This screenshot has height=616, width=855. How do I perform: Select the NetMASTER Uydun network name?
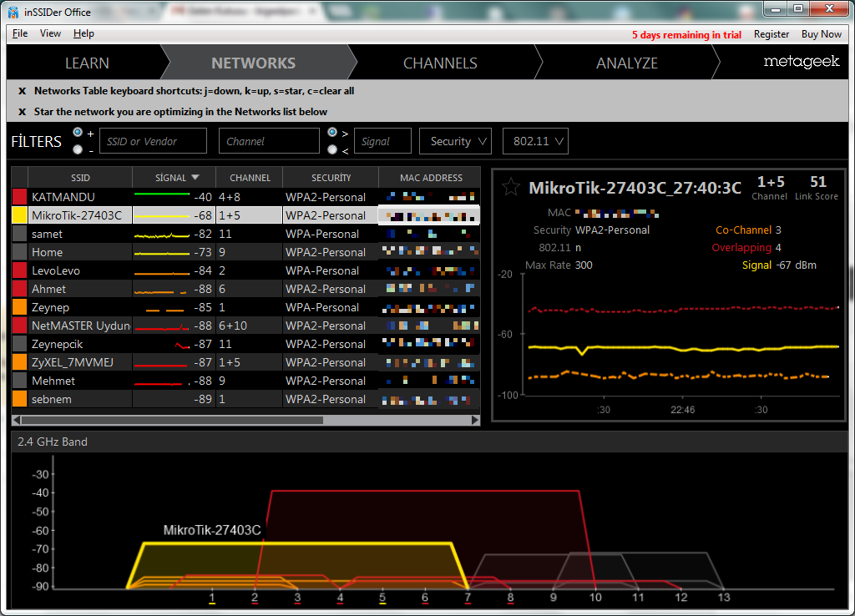81,326
